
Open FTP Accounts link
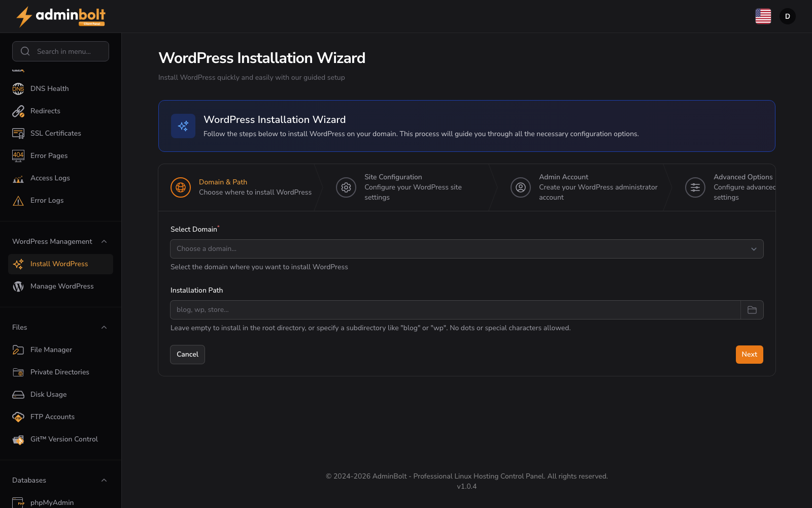60,417
